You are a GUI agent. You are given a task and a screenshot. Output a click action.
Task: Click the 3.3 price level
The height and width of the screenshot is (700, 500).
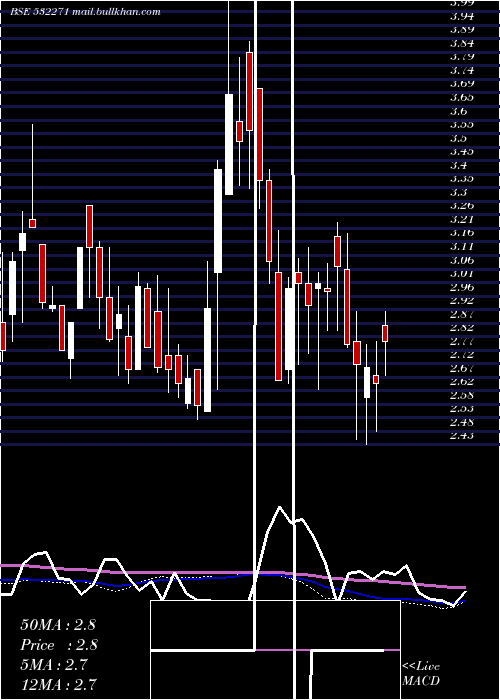coord(459,192)
